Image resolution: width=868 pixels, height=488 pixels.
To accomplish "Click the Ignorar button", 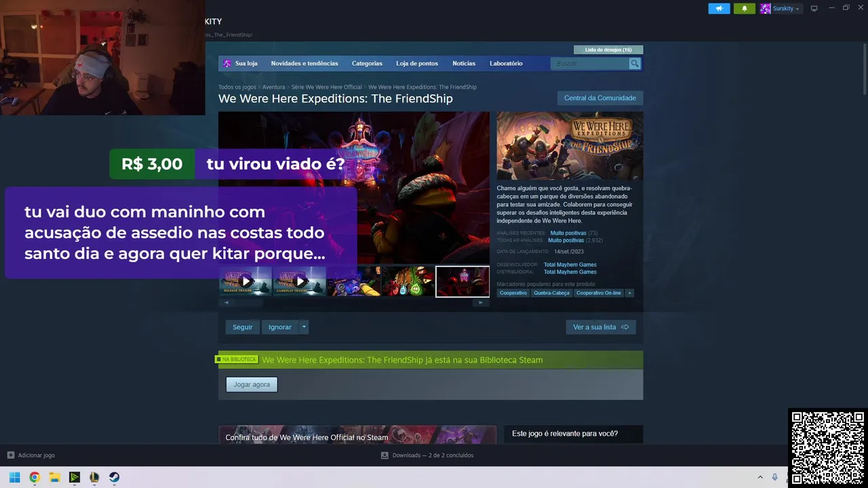I will [x=279, y=327].
